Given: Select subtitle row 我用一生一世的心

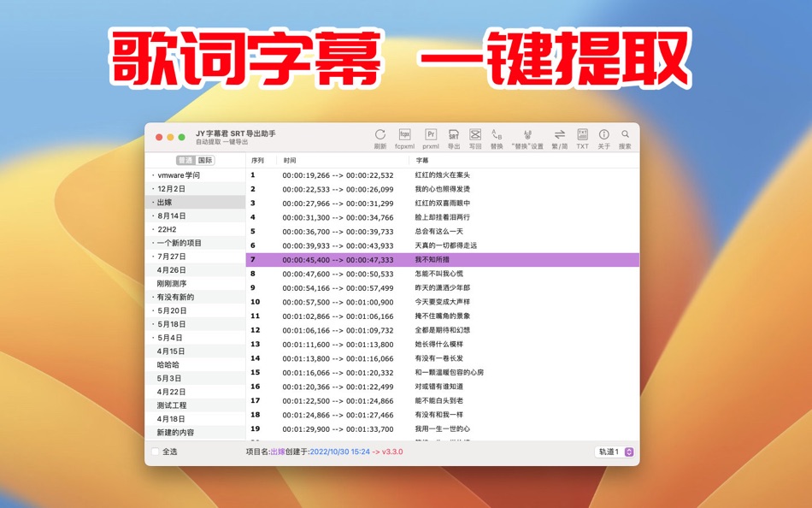Looking at the screenshot, I should (x=443, y=428).
